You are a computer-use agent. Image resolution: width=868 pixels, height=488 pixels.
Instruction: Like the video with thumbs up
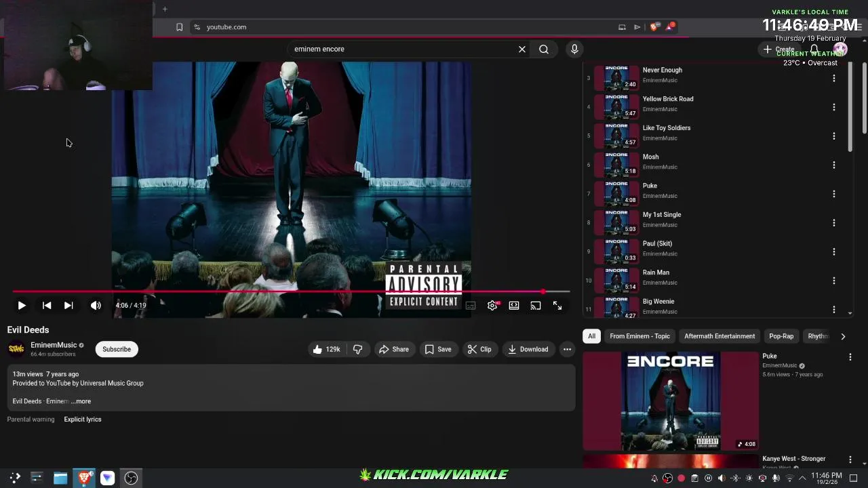click(326, 350)
